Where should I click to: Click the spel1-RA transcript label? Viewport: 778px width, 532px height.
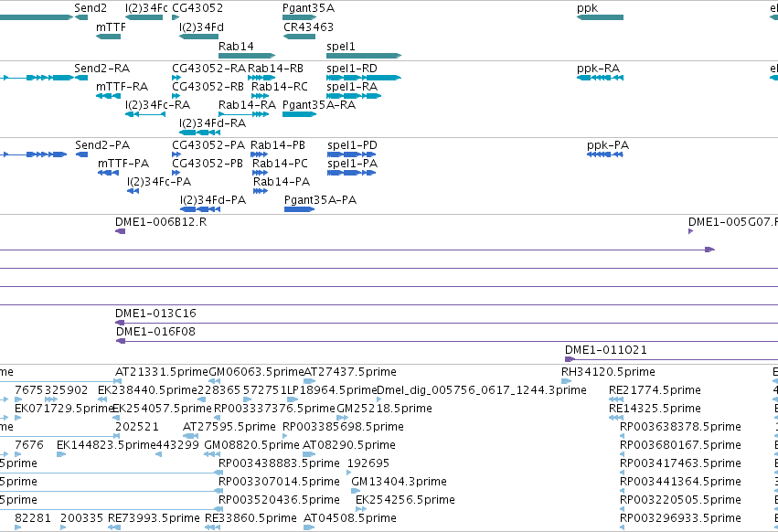[352, 86]
